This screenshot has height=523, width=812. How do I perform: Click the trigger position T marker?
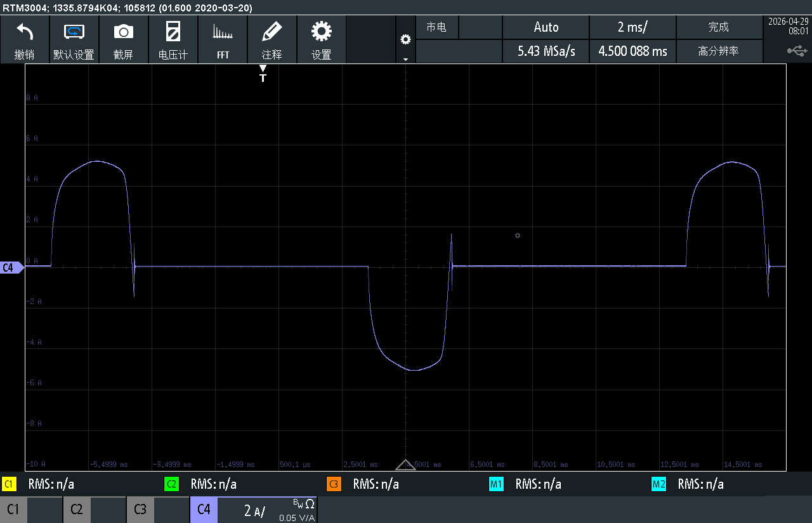point(263,74)
